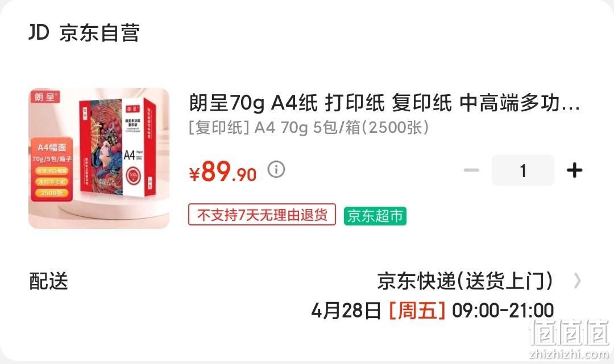Click the quantity input field showing 1
Viewport: 614px width, 364px height.
[x=523, y=170]
